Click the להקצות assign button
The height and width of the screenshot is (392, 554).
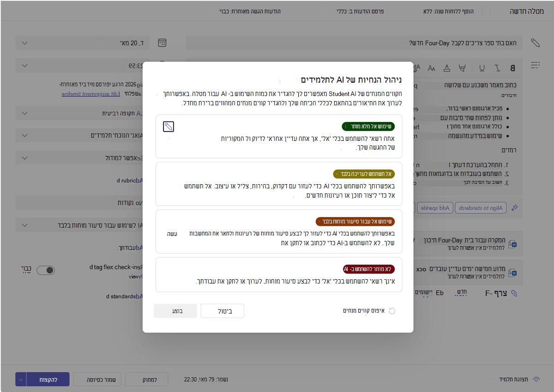(48, 380)
